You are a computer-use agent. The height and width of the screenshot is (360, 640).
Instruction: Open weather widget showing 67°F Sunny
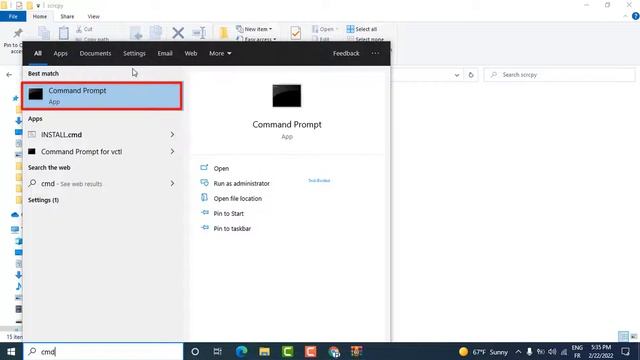483,352
